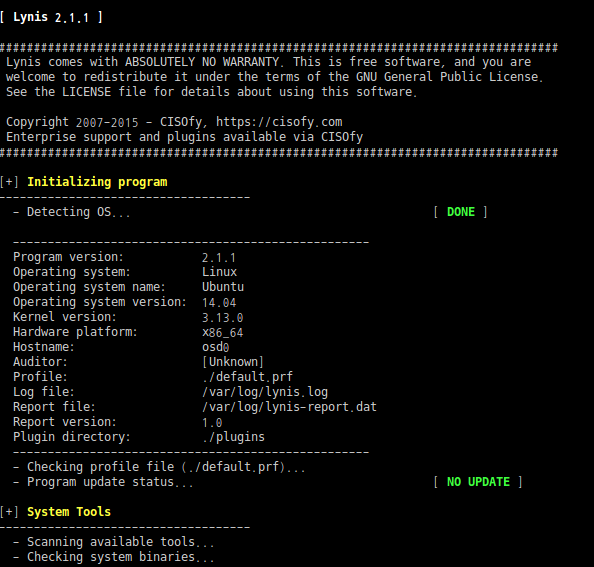Screen dimensions: 594x567
Task: Click the Checking system binaries line
Action: (x=114, y=557)
